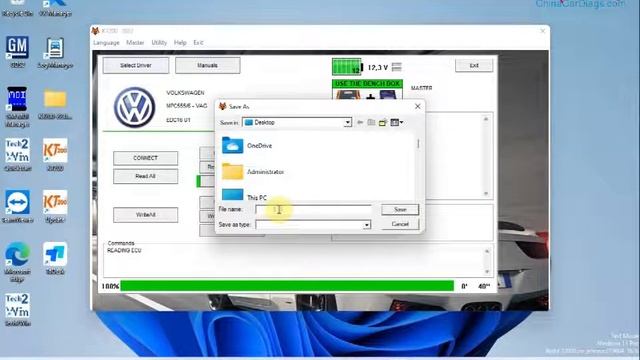
Task: Click the Select Driver button
Action: pyautogui.click(x=136, y=65)
